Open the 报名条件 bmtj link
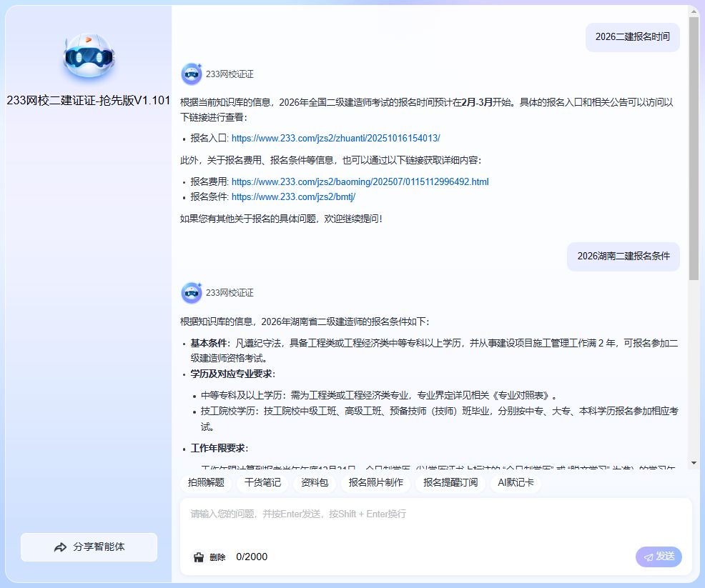705x588 pixels. coord(293,196)
